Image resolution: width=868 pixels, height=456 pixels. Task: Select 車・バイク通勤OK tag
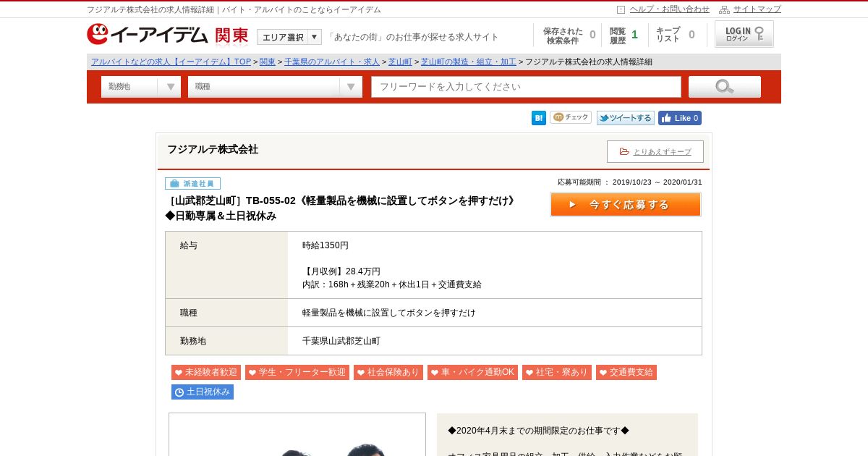pos(473,372)
